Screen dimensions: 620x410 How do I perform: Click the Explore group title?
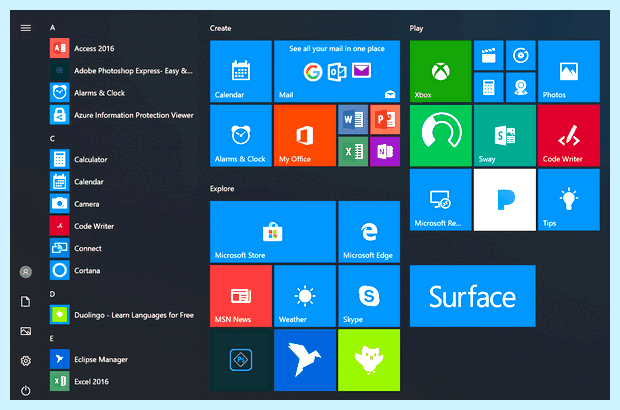[x=222, y=189]
